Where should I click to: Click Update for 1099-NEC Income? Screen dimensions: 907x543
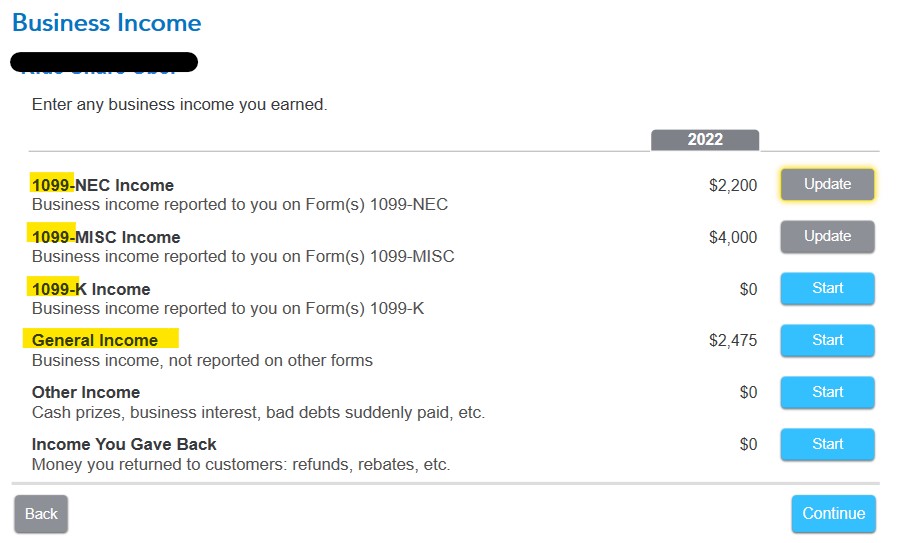coord(827,184)
